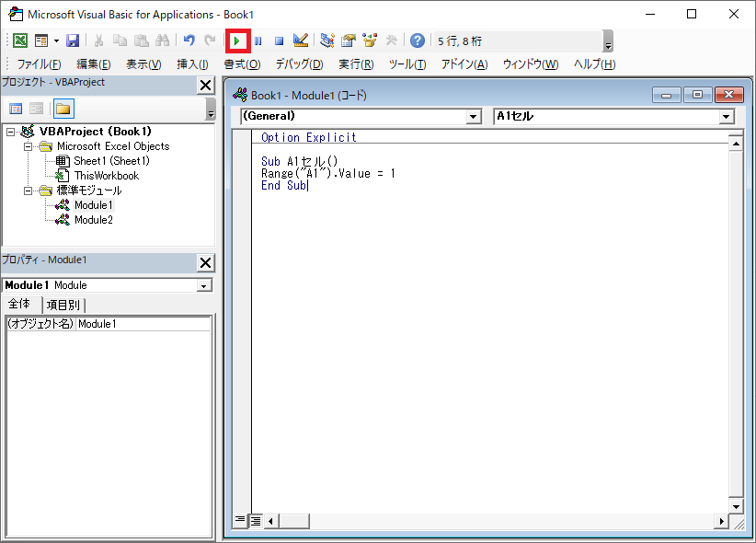
Task: Open the ヘルプ menu
Action: [594, 64]
